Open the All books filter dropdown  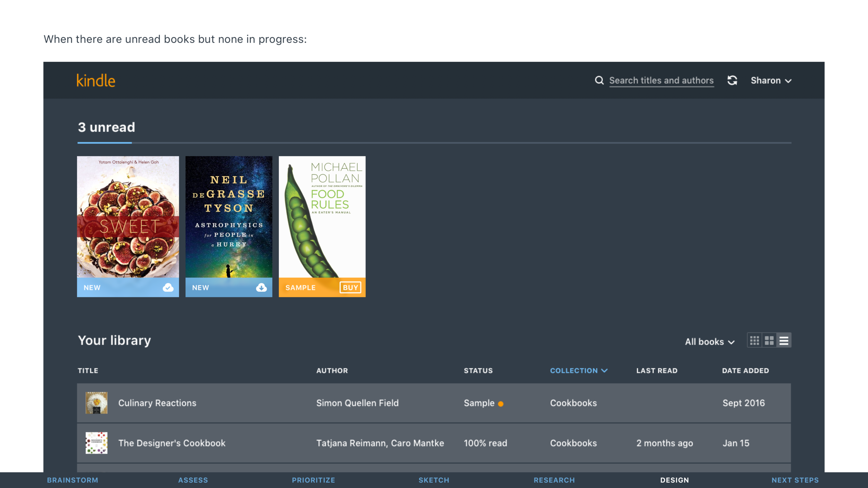click(709, 342)
